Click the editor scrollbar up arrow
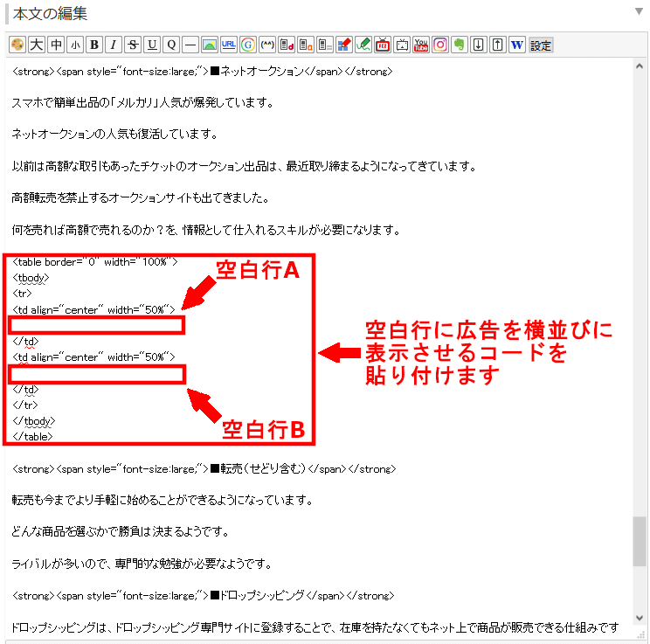The image size is (650, 644). point(639,66)
